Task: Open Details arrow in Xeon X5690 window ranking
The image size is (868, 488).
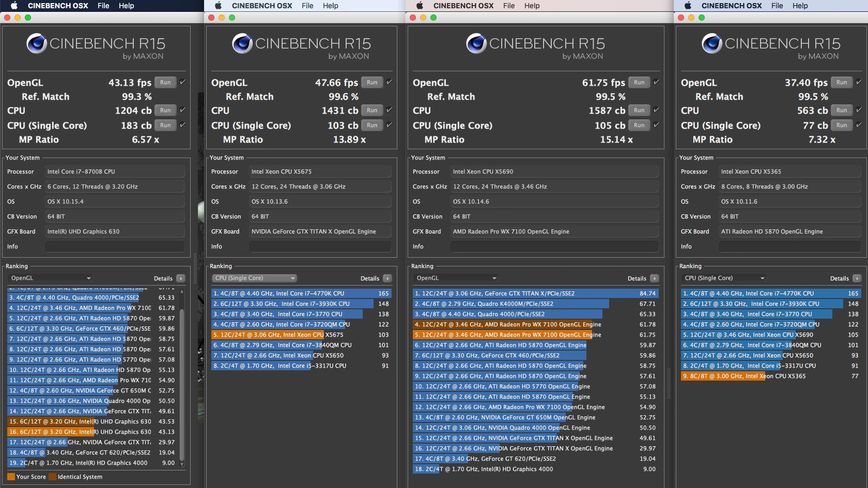Action: pos(655,278)
